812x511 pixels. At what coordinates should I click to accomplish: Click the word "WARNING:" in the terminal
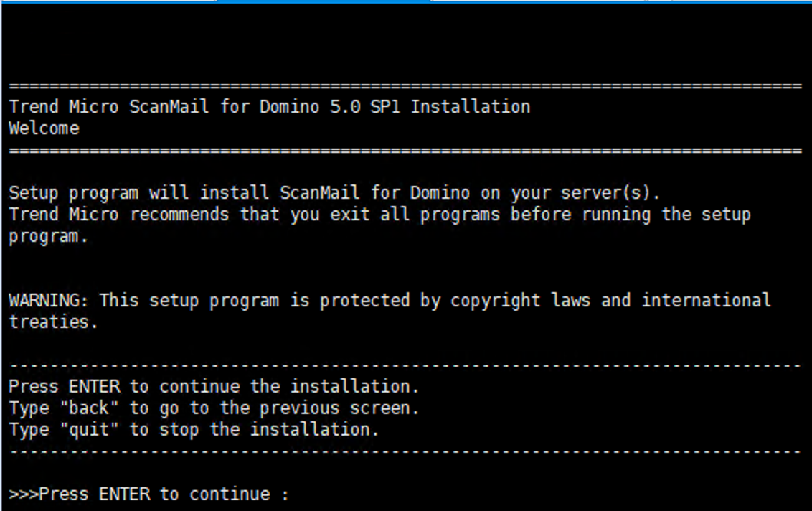click(49, 301)
